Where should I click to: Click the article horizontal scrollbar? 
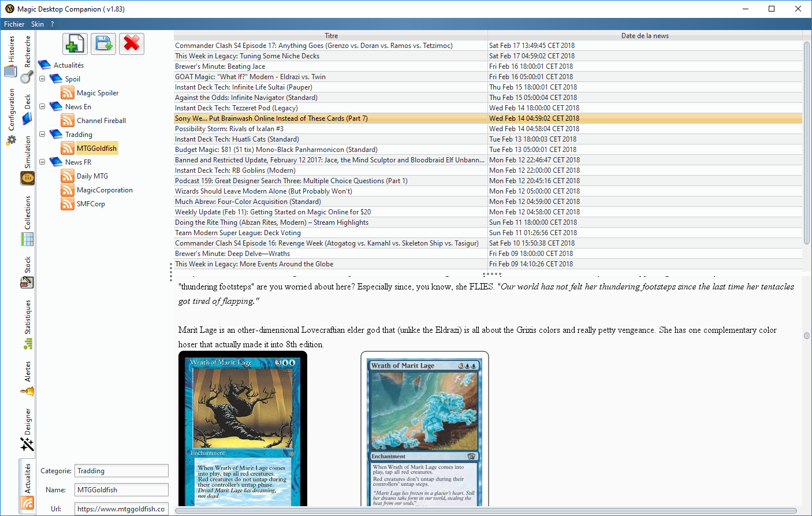[x=486, y=511]
